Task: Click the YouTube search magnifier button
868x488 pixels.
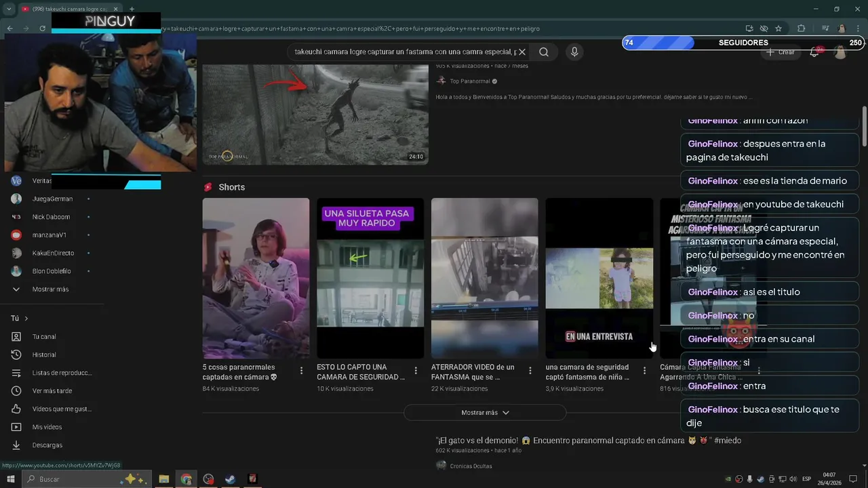Action: point(544,52)
